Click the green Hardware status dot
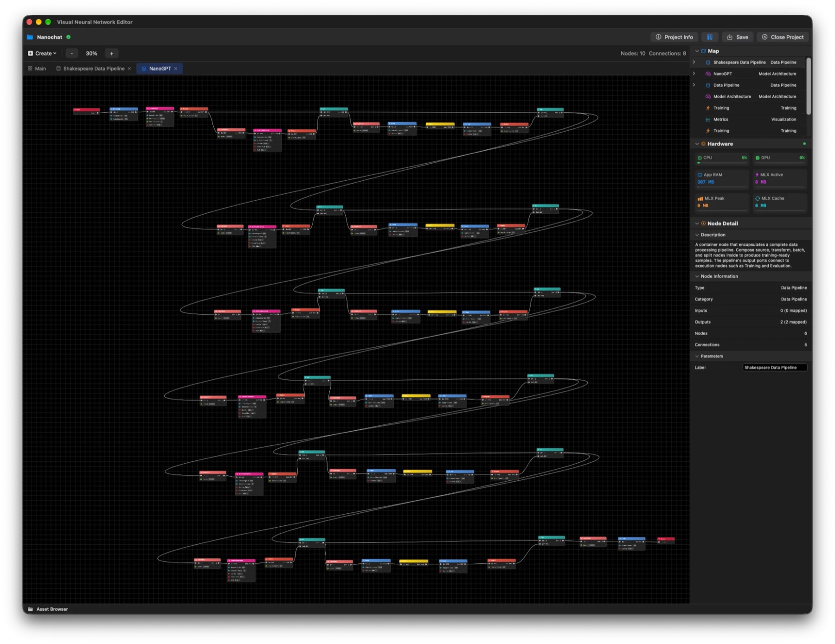Screen dimensions: 835x644 804,144
